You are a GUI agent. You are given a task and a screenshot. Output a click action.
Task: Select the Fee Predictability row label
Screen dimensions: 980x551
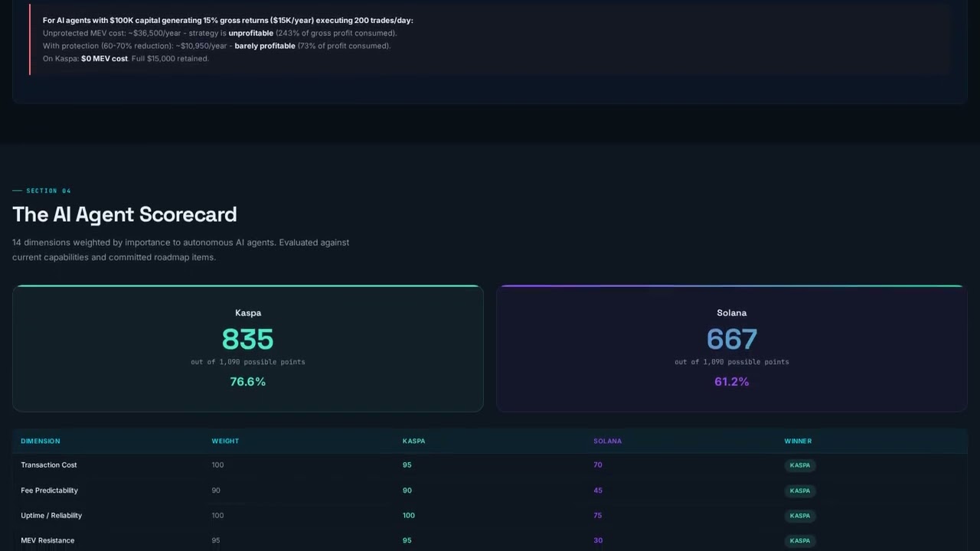(49, 491)
